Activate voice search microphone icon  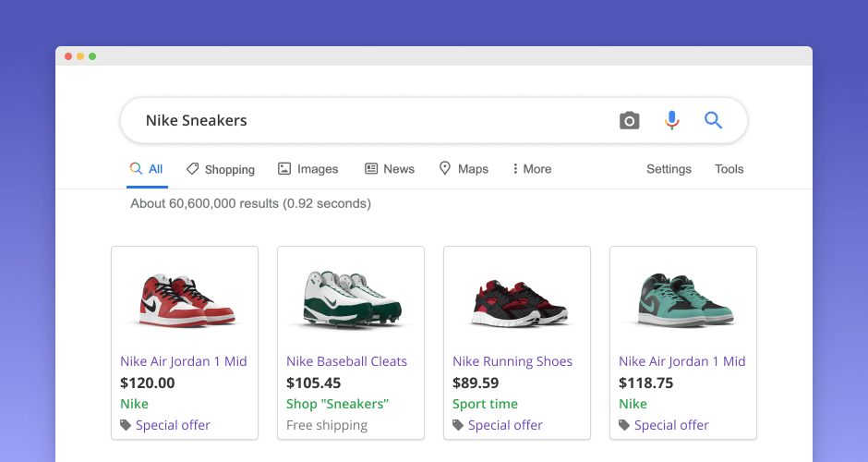tap(671, 120)
